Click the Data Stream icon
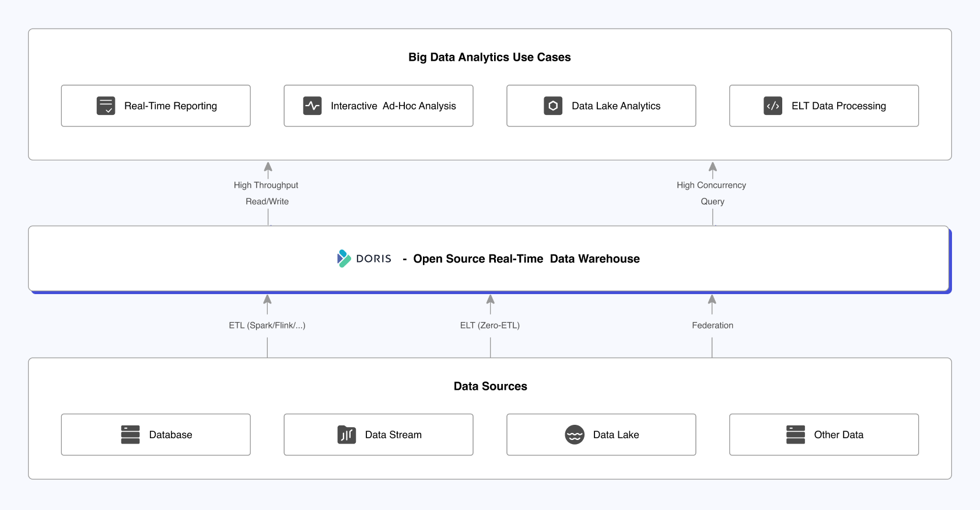 click(x=346, y=435)
